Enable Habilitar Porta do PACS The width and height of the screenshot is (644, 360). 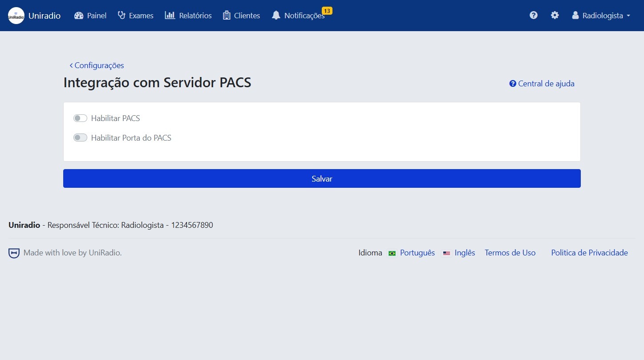tap(80, 138)
